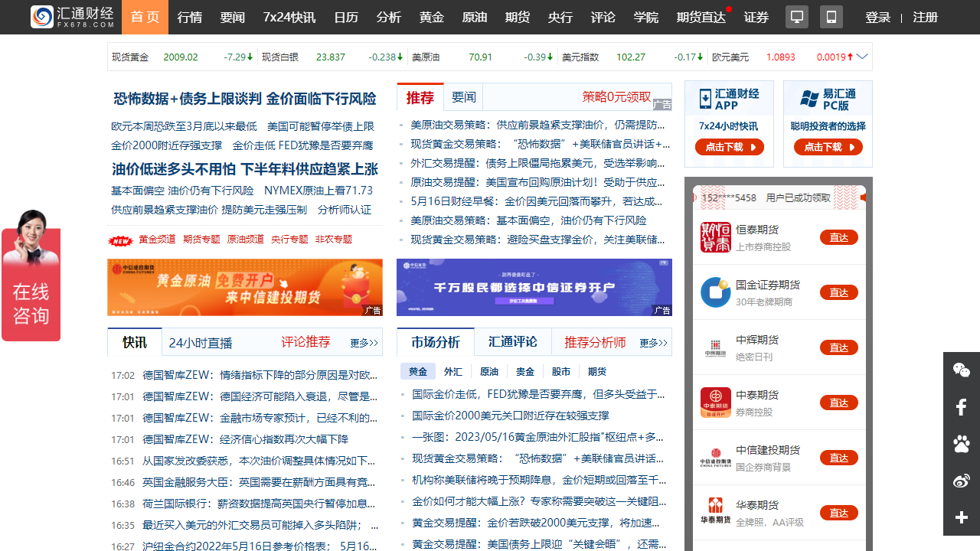Screen dimensions: 980x551
Task: Share on Weibo using the sidebar icon
Action: (x=961, y=481)
